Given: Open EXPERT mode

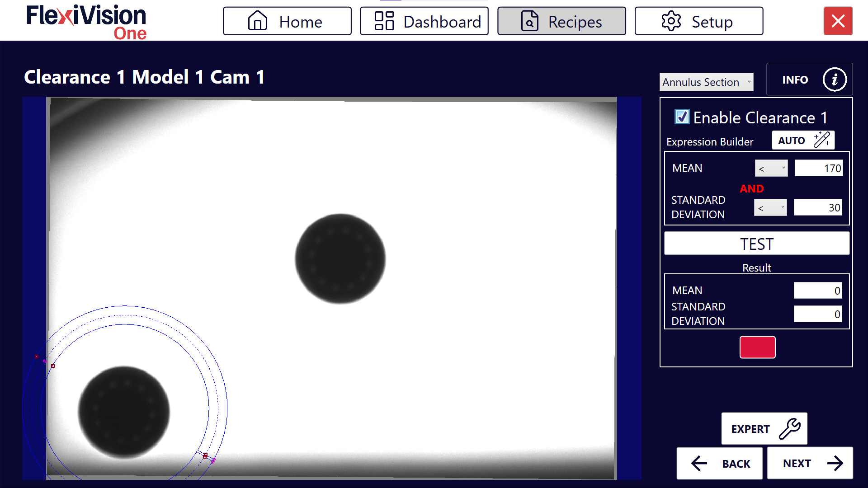Looking at the screenshot, I should click(764, 429).
